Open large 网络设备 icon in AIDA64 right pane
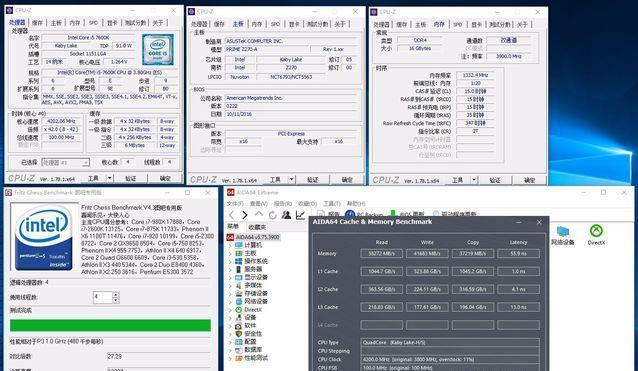The height and width of the screenshot is (371, 638). (563, 231)
